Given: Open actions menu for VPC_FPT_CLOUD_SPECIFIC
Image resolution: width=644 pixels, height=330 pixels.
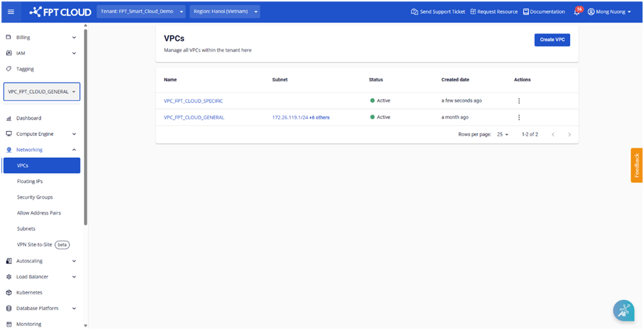Looking at the screenshot, I should click(x=518, y=100).
